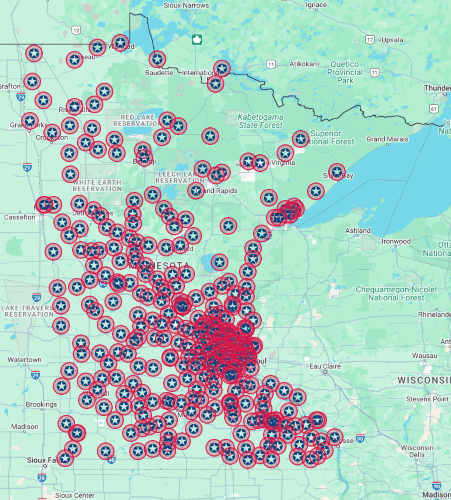Select the Kabetogama State Forest label
451x500 pixels.
coord(261,121)
